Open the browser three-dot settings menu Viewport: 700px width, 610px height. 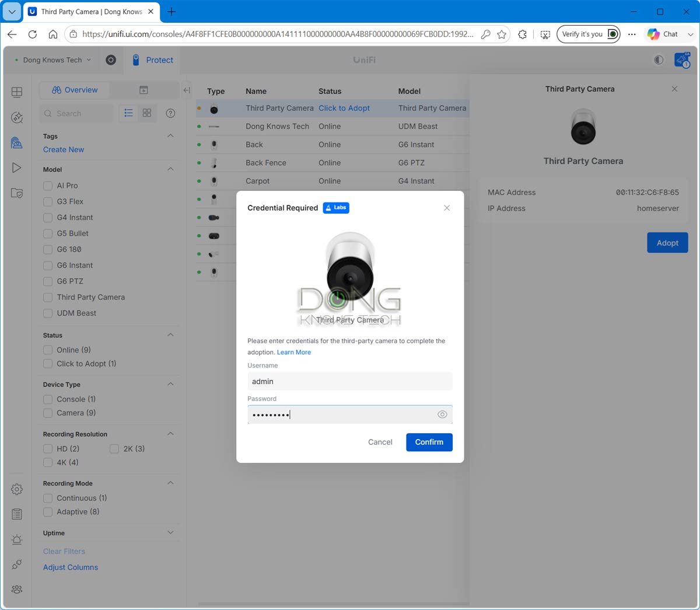tap(632, 34)
